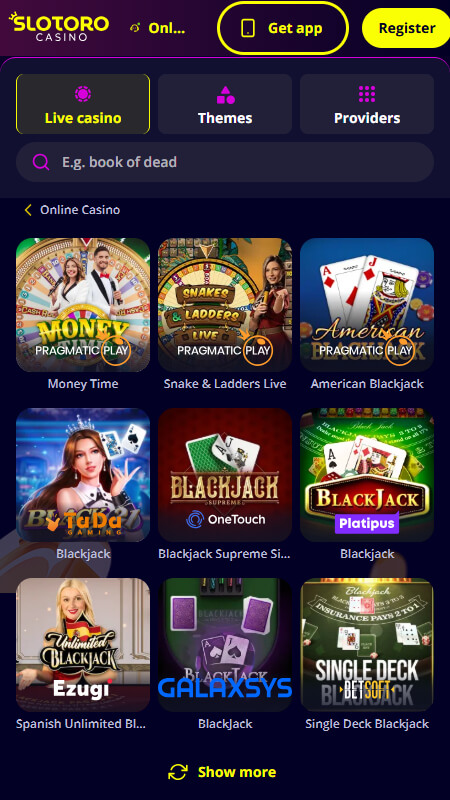
Task: Click the refresh icon beside Show more
Action: click(x=178, y=772)
